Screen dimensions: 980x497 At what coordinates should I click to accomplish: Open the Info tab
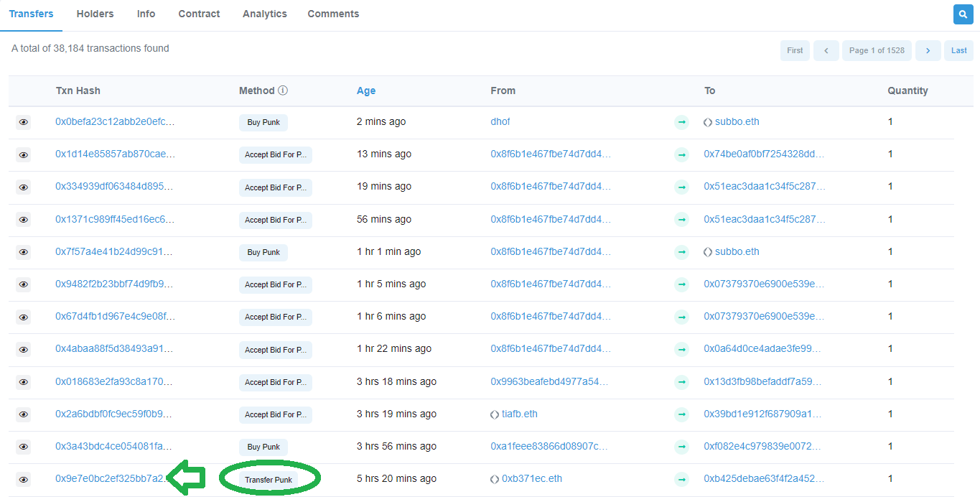coord(146,14)
